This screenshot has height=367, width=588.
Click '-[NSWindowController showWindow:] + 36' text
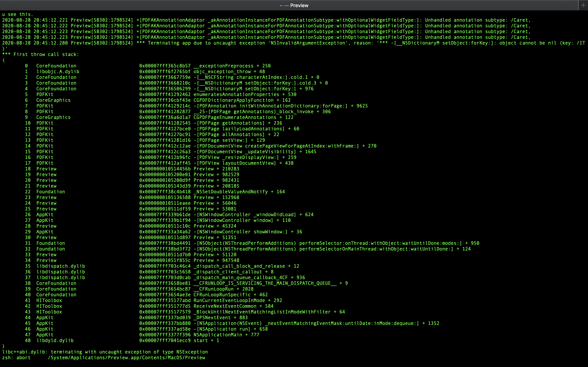pyautogui.click(x=248, y=232)
